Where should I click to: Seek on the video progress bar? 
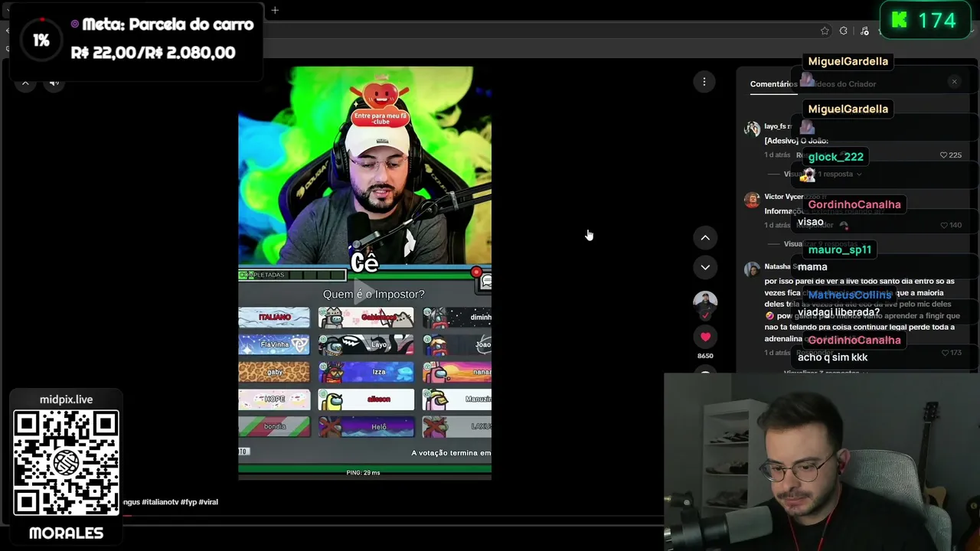[393, 516]
